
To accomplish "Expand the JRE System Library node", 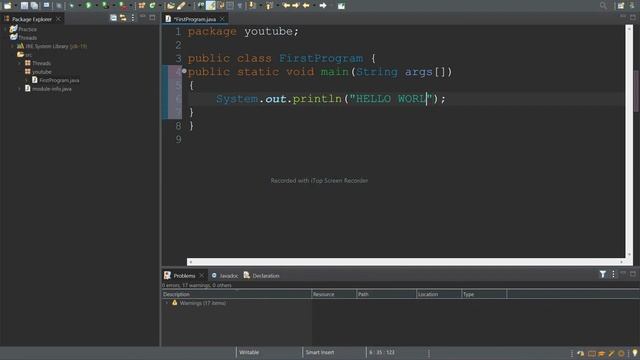I will [x=12, y=46].
